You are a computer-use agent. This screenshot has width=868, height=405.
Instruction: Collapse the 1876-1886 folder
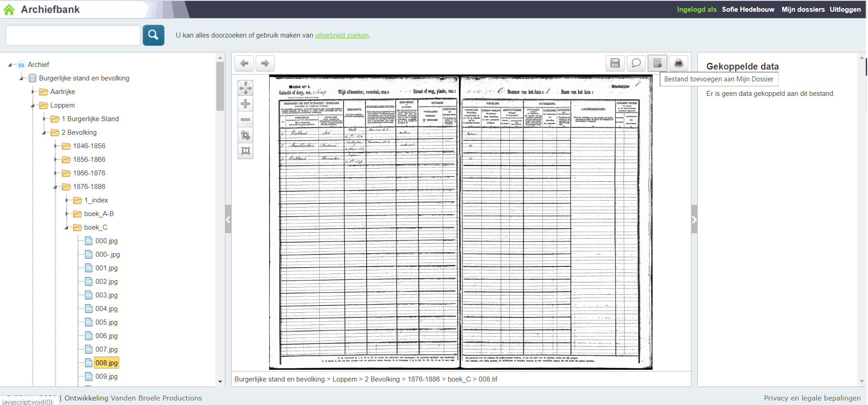(x=55, y=187)
